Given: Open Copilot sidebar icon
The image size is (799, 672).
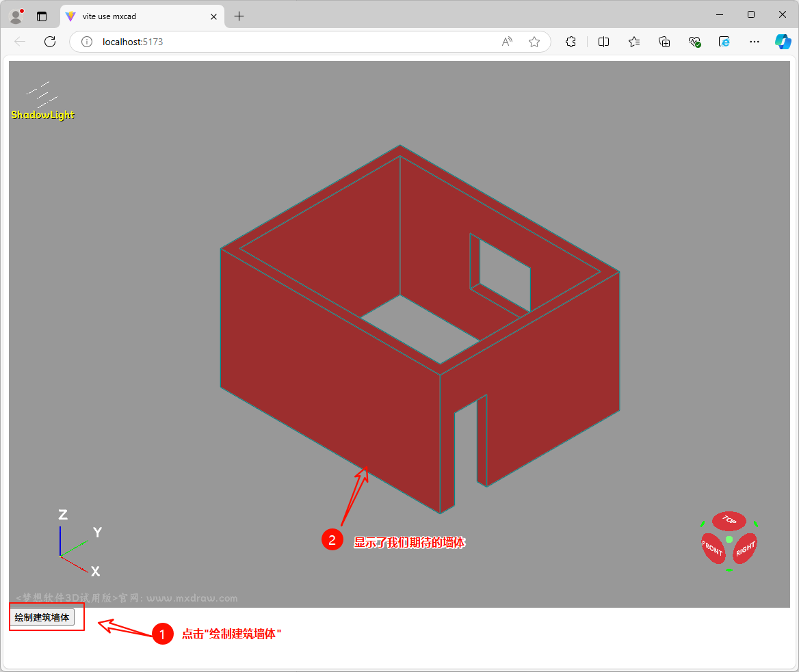Looking at the screenshot, I should click(783, 42).
